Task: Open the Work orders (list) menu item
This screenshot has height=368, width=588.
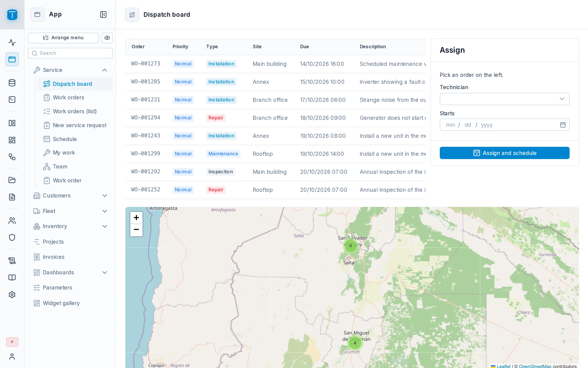Action: click(x=75, y=111)
